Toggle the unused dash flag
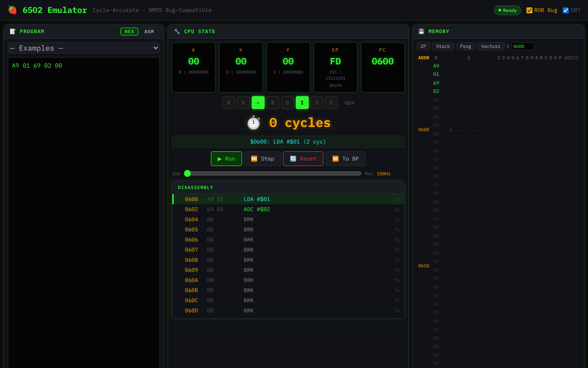The image size is (588, 368). [x=258, y=103]
